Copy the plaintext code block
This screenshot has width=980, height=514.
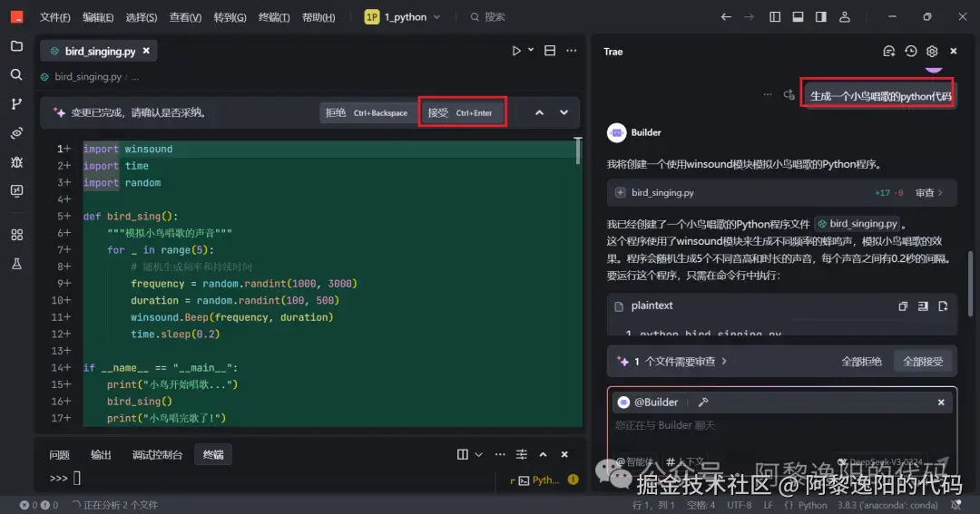(903, 306)
